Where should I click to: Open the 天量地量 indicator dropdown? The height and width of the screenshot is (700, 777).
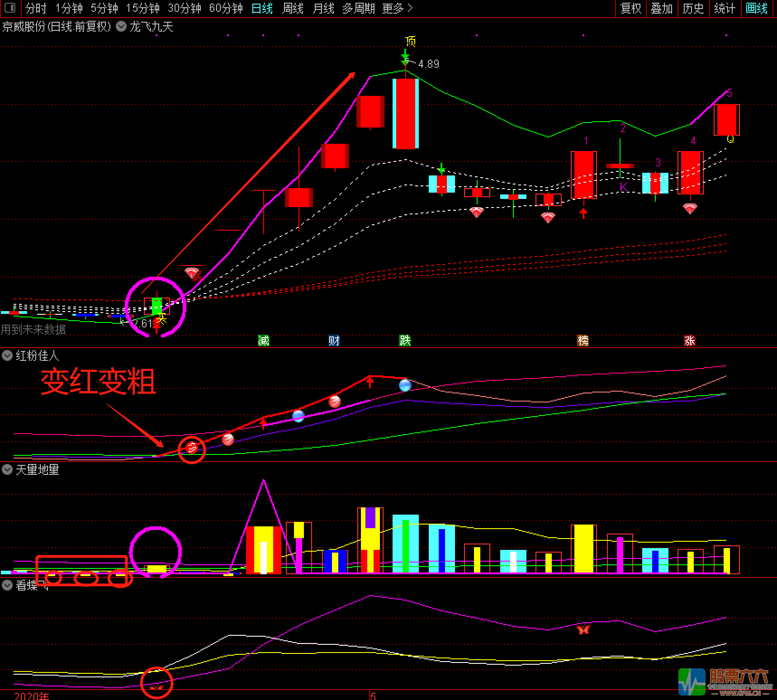pyautogui.click(x=7, y=470)
